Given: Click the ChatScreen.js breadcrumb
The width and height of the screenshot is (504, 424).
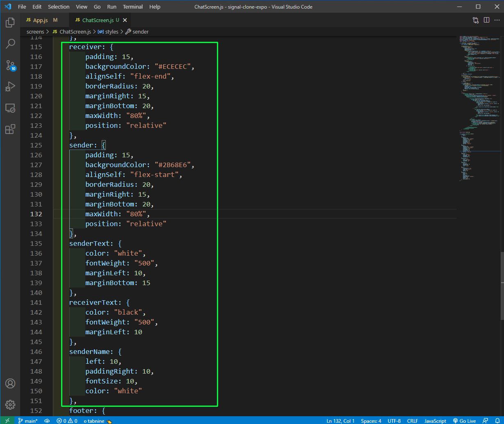Looking at the screenshot, I should click(x=71, y=32).
